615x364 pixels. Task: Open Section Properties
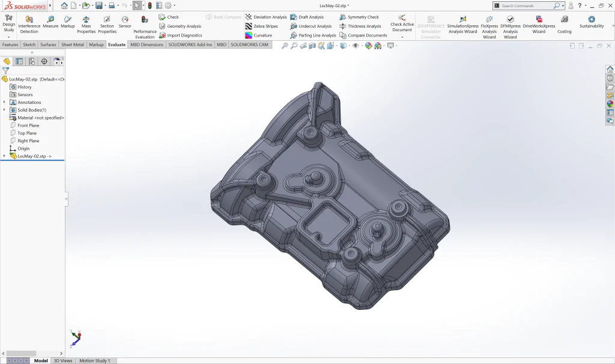tap(107, 24)
